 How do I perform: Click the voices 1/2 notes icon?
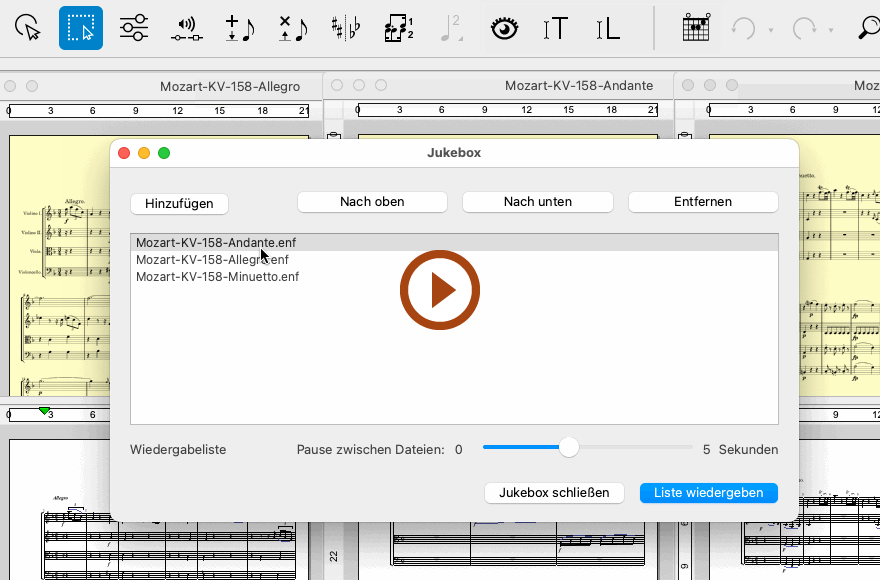coord(399,29)
